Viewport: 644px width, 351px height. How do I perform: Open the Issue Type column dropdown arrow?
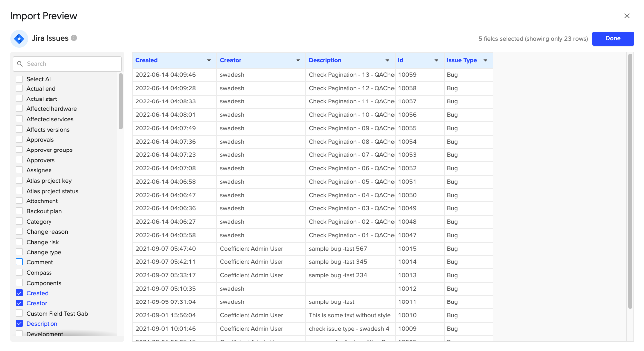click(485, 60)
